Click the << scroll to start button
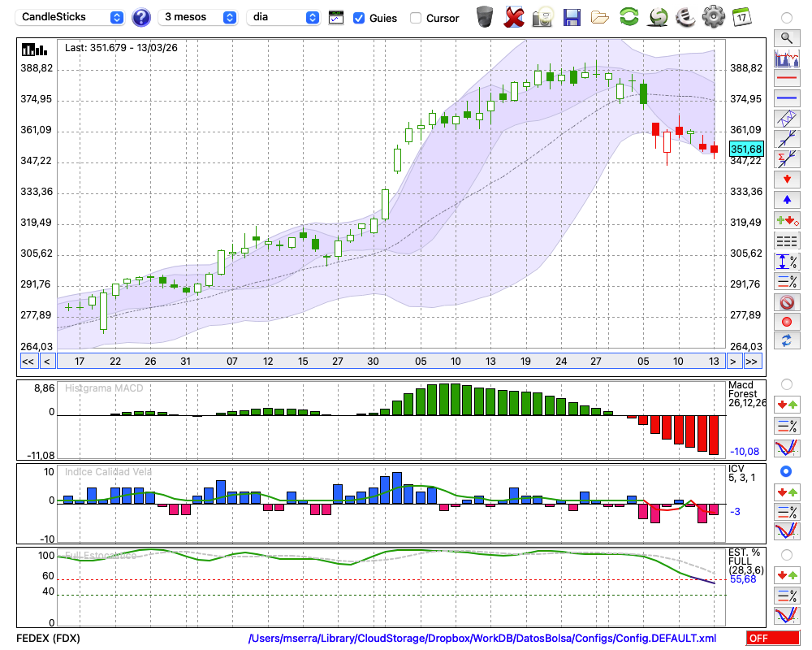The image size is (812, 650). pos(28,362)
